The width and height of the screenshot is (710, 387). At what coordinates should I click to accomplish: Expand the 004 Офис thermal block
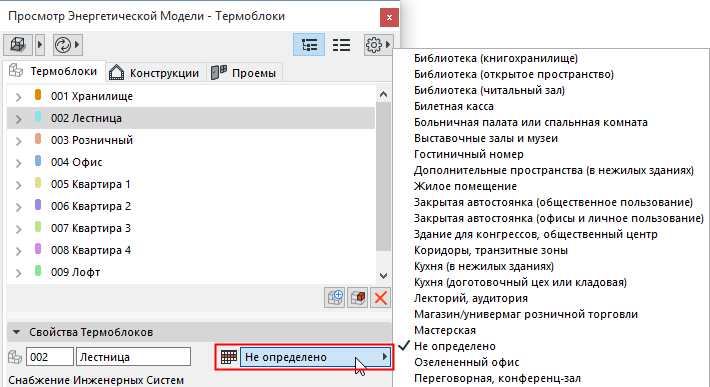(19, 162)
